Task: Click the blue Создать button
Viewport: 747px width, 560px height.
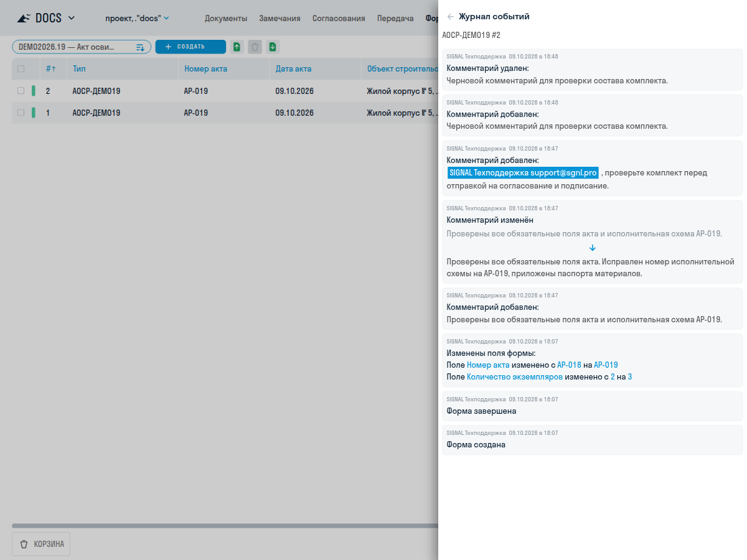Action: pyautogui.click(x=190, y=47)
